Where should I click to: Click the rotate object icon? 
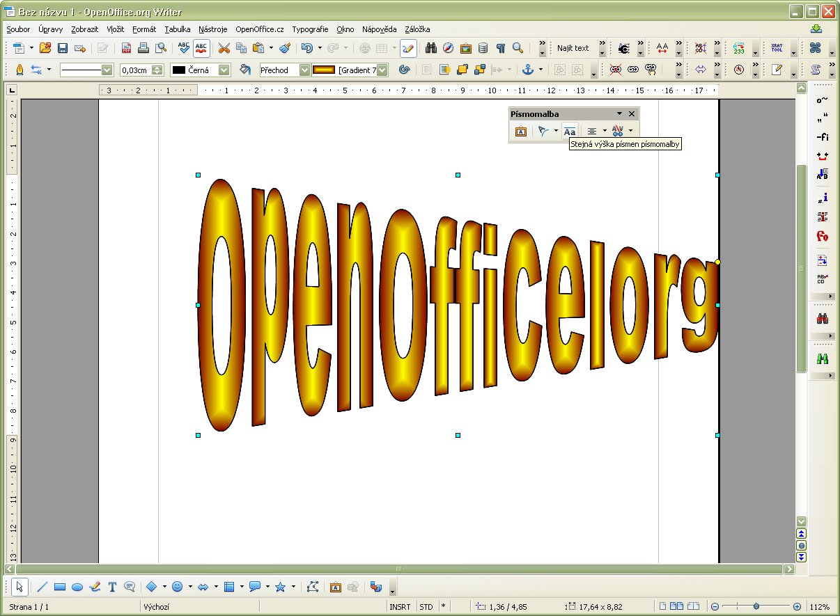pyautogui.click(x=403, y=70)
